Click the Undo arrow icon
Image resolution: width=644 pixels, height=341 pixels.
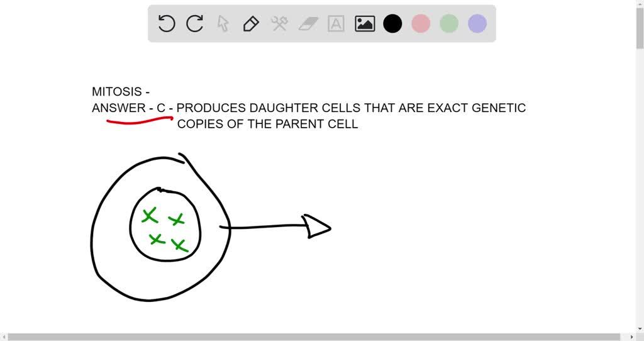coord(166,24)
